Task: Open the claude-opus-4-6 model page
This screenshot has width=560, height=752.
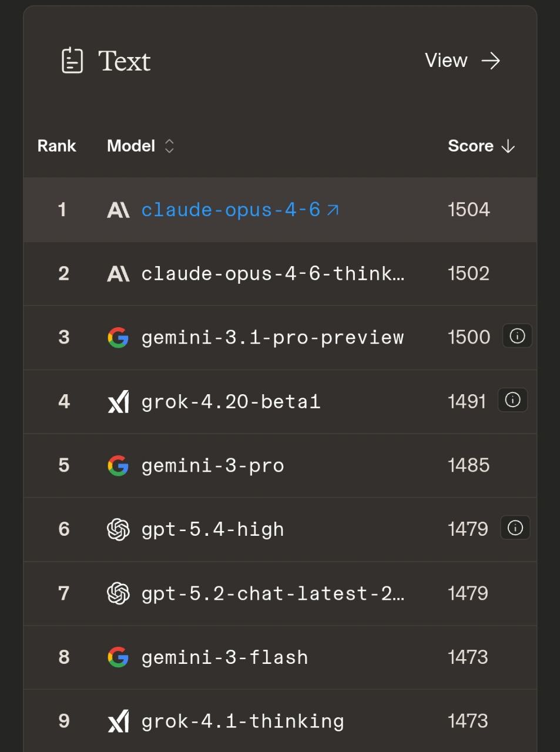Action: pos(233,210)
